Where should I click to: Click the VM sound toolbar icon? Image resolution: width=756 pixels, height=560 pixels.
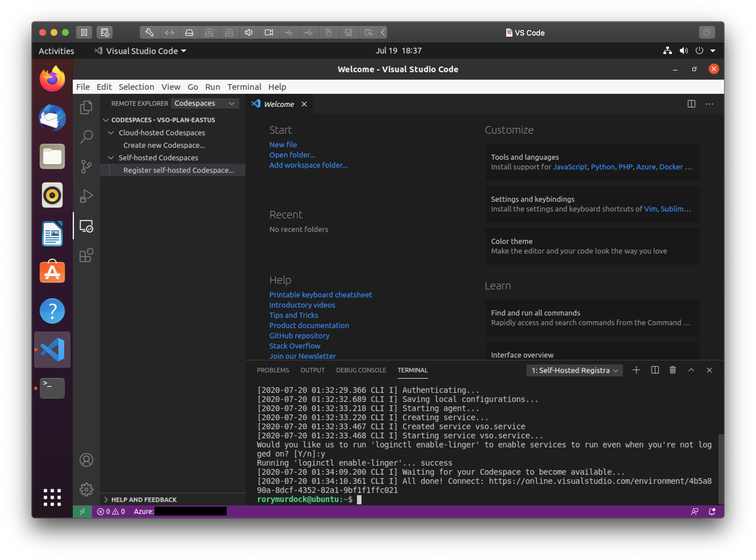249,32
